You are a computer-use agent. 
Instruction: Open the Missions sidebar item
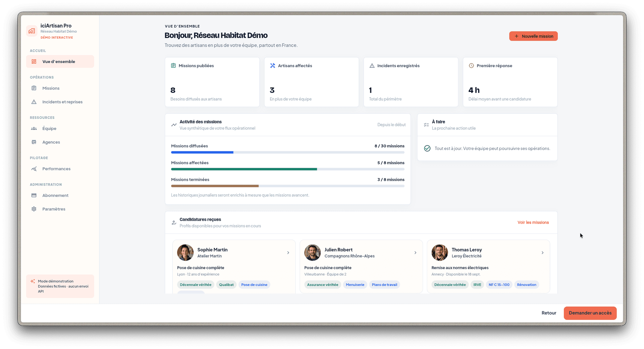[60, 88]
